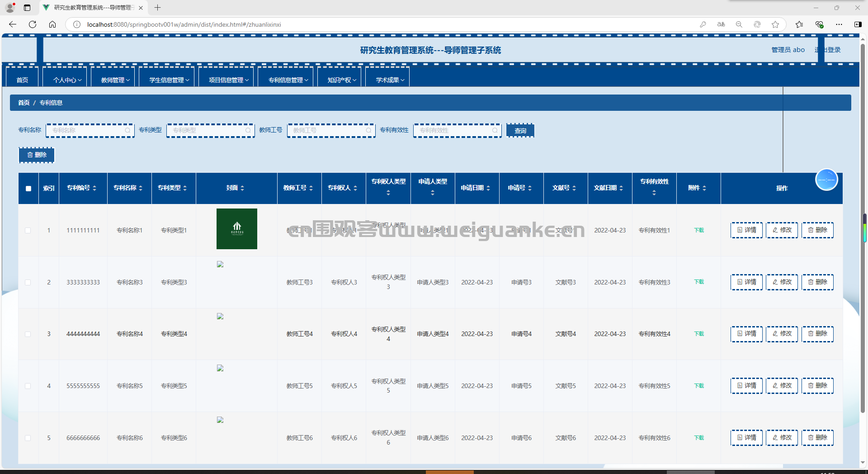Click search icon in 专利有效性 field

pyautogui.click(x=495, y=130)
